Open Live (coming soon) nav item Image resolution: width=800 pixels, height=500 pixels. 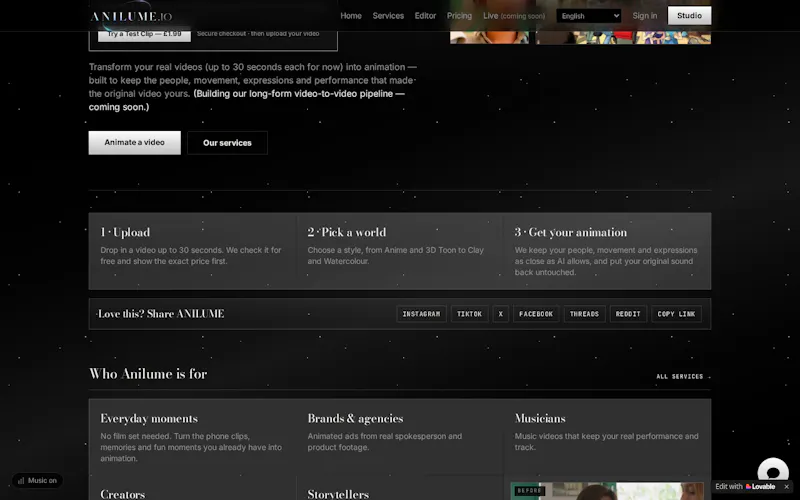514,16
